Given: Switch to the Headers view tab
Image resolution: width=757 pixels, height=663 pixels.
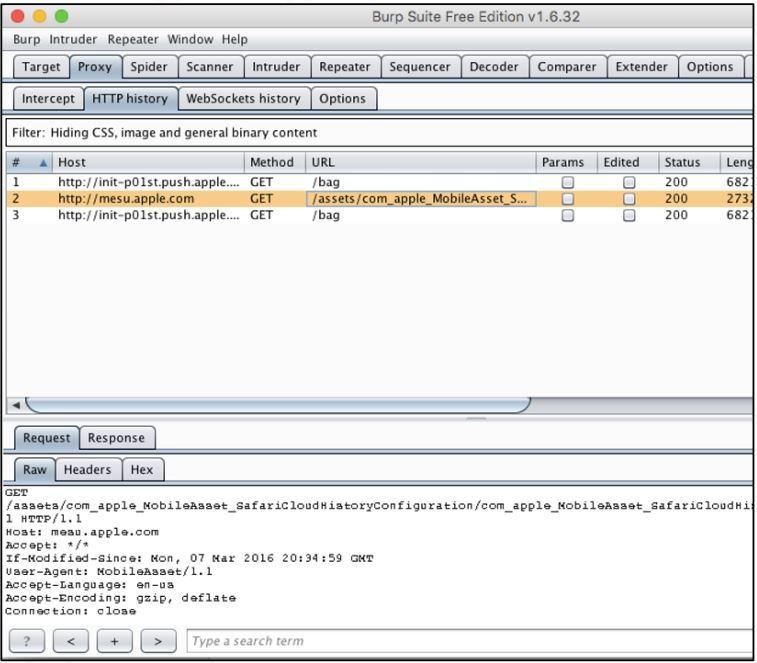Looking at the screenshot, I should click(87, 470).
